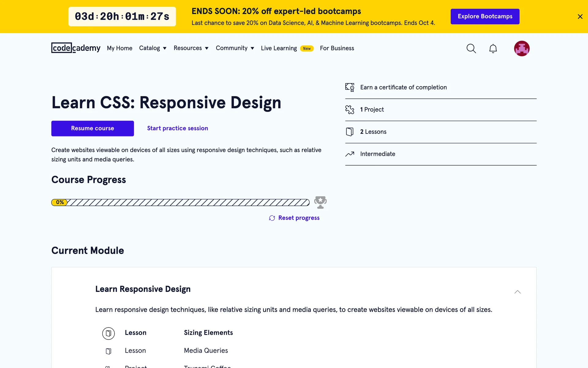Open the Live Learning page

[x=279, y=48]
